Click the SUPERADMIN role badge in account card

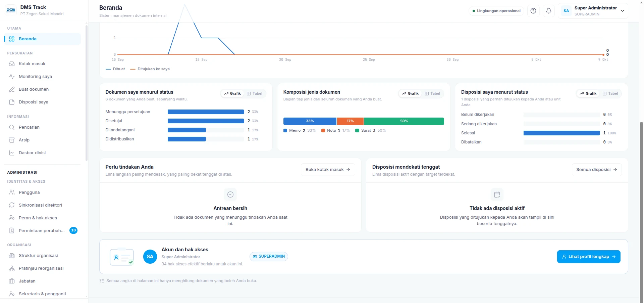click(x=269, y=257)
